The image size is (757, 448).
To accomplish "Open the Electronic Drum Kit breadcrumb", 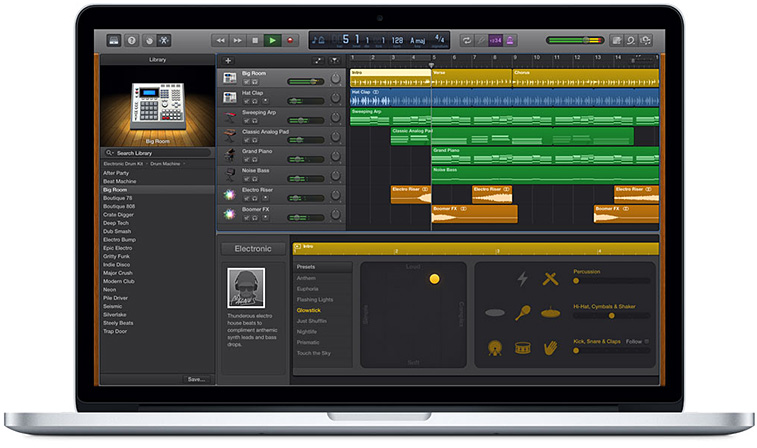I will 123,164.
